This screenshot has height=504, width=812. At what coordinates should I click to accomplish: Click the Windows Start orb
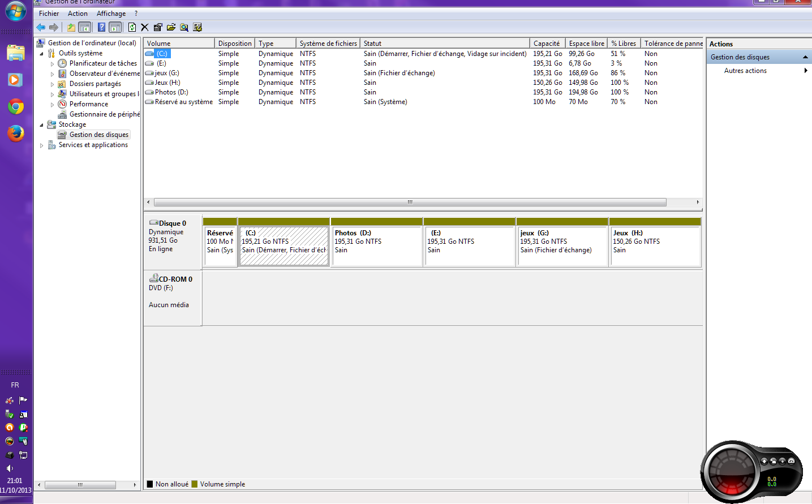[16, 11]
